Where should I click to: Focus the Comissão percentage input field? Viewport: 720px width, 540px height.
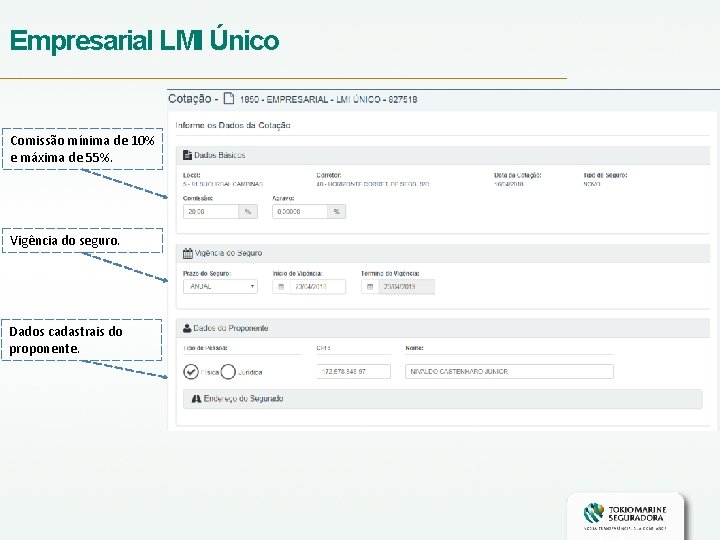(211, 212)
